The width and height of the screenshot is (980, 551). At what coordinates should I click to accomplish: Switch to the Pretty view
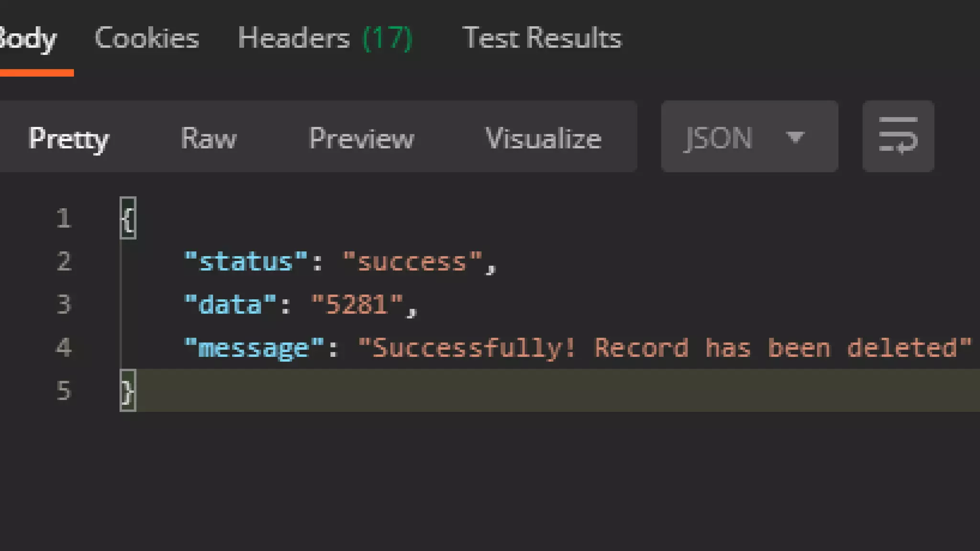tap(69, 139)
